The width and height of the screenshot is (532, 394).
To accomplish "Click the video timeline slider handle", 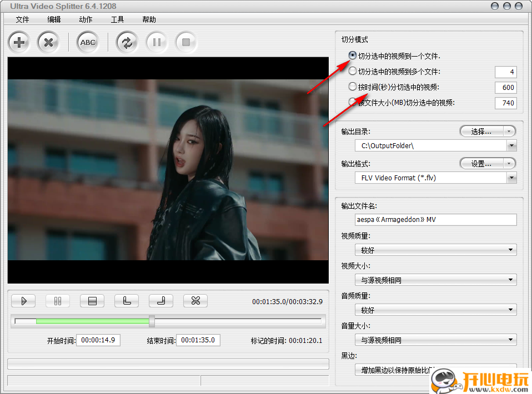I will pos(152,321).
